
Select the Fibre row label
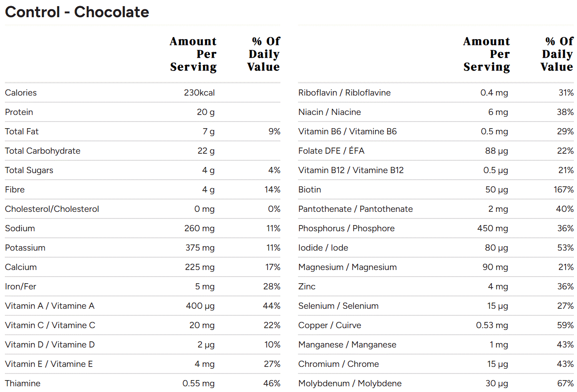[15, 189]
